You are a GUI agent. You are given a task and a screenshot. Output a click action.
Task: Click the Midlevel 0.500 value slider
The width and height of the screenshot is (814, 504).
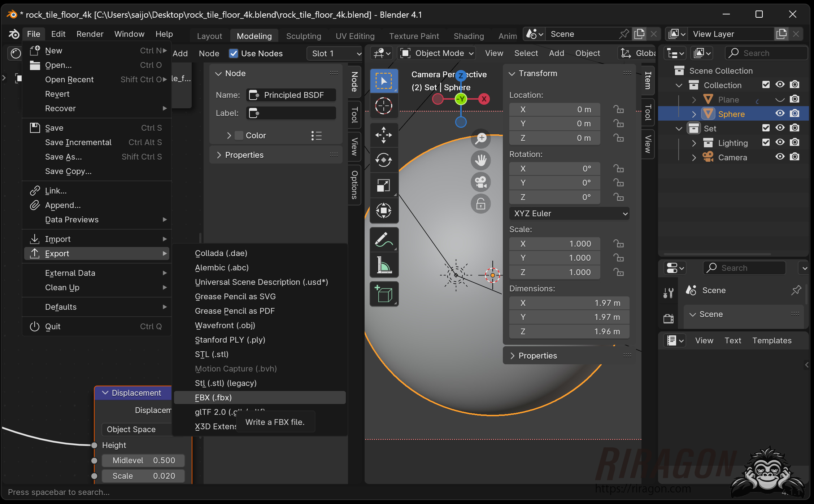coord(143,460)
